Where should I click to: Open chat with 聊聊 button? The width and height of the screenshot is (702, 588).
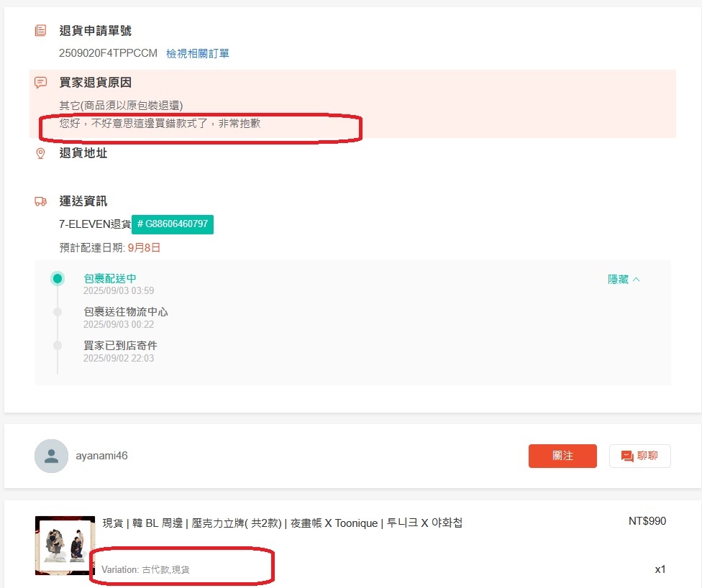click(639, 456)
